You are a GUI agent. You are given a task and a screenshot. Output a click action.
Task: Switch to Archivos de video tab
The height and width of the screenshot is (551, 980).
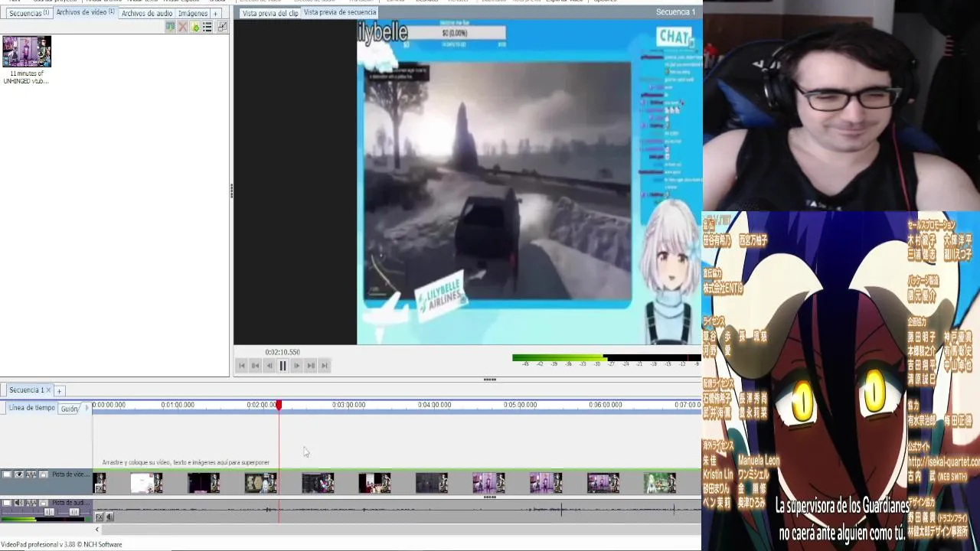85,12
